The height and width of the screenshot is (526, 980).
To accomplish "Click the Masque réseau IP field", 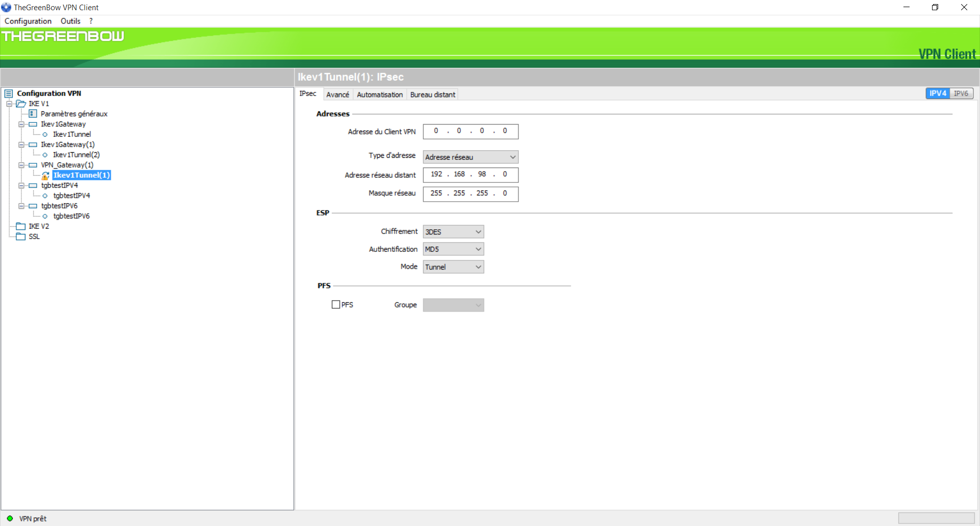I will click(471, 194).
